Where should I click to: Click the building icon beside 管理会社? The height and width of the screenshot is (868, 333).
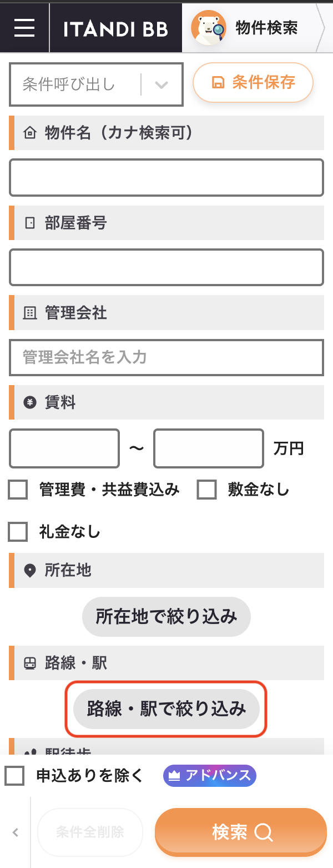click(x=29, y=313)
